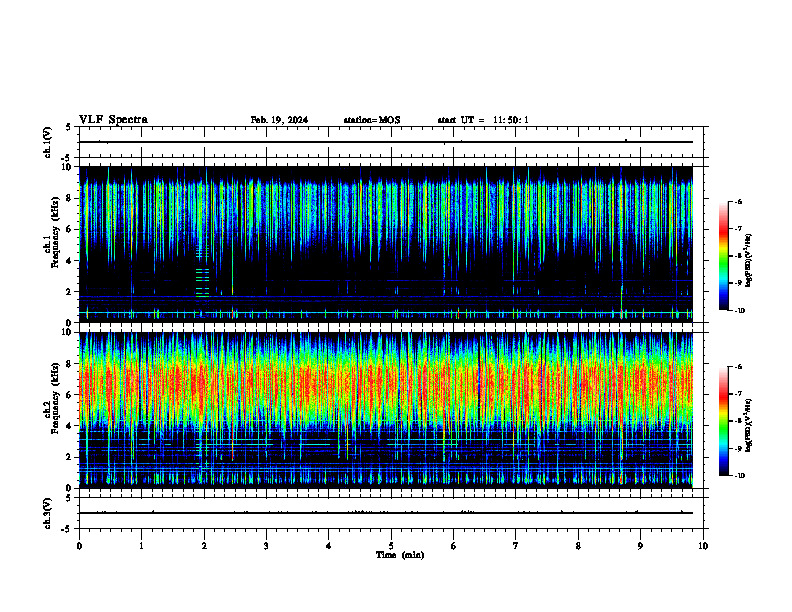792x612 pixels.
Task: Click the "2" kHz tick on ch.2 frequency axis
Action: [x=69, y=457]
